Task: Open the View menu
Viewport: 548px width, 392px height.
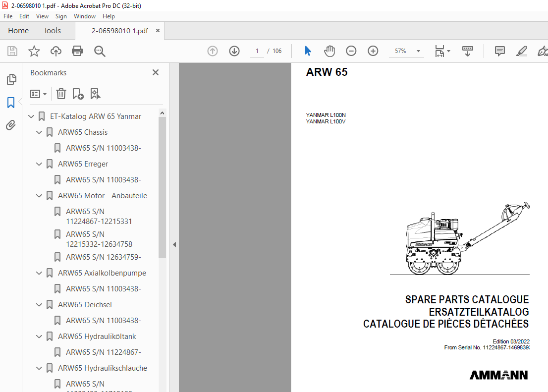Action: 42,16
